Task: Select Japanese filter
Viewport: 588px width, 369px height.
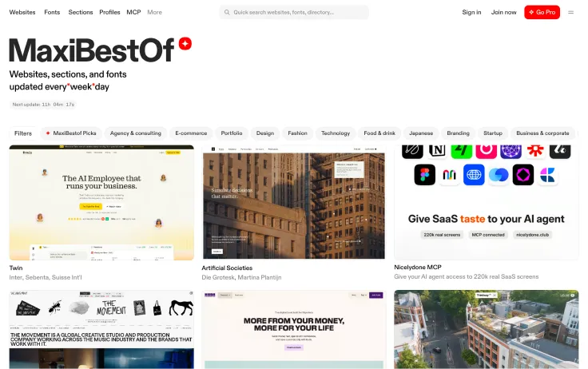Action: pyautogui.click(x=421, y=133)
